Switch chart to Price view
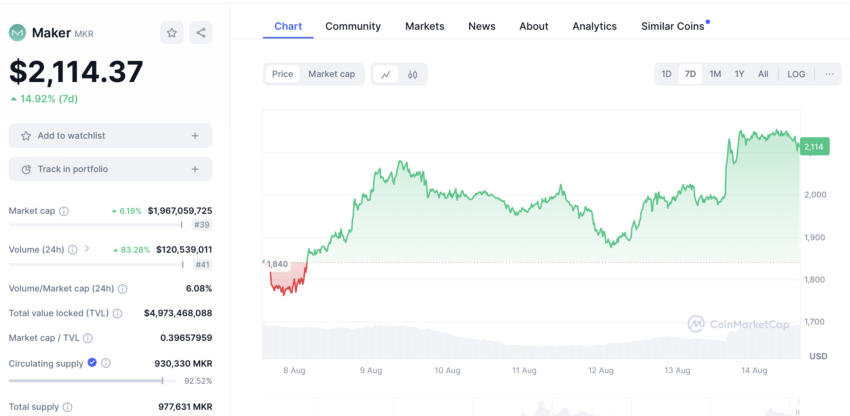The height and width of the screenshot is (416, 850). point(282,74)
